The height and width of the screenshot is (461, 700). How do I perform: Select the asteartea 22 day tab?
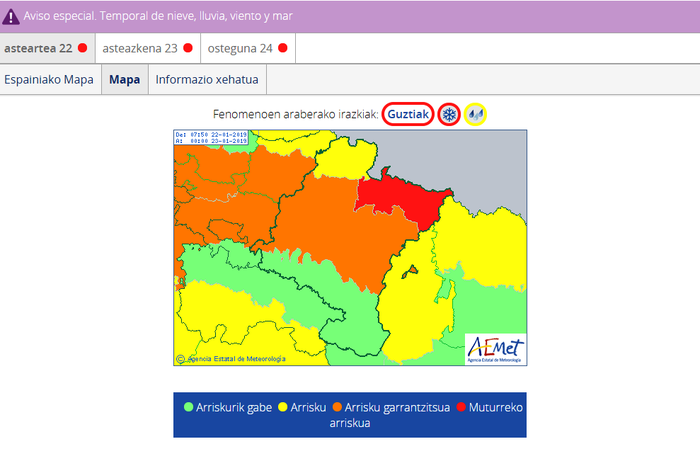pos(38,48)
